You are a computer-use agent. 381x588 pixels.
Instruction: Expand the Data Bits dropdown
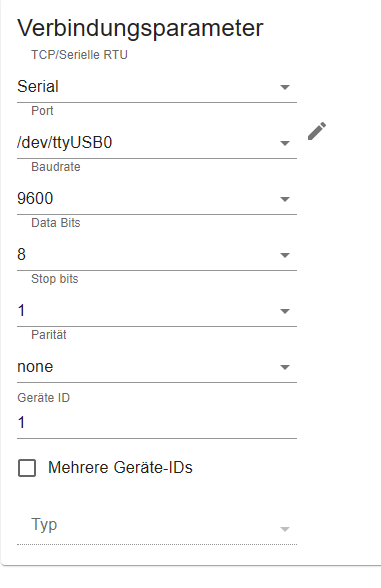click(x=157, y=255)
